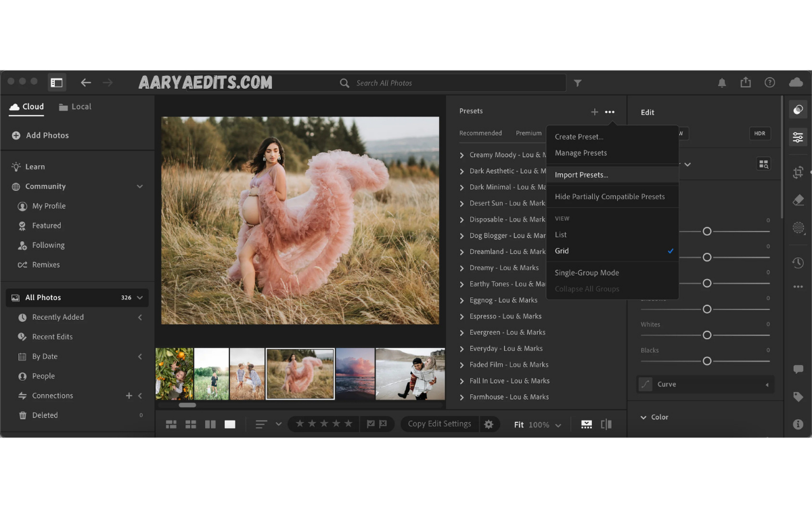Open the comments speech bubble icon
This screenshot has height=508, width=812.
(798, 369)
